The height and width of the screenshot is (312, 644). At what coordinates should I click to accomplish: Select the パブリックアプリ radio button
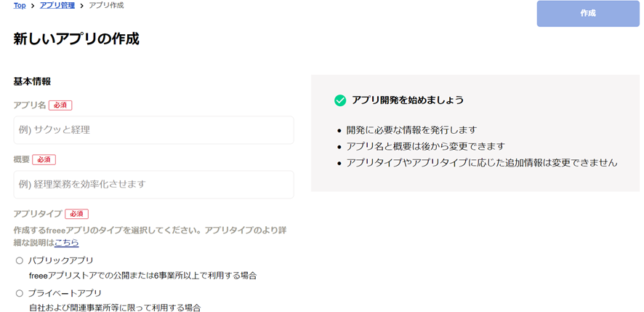(20, 260)
